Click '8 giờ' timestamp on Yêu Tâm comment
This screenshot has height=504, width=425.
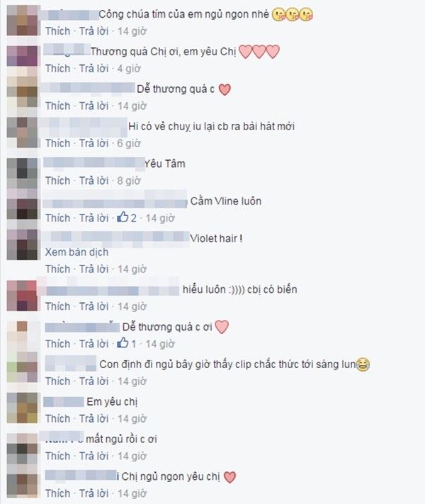pos(129,181)
